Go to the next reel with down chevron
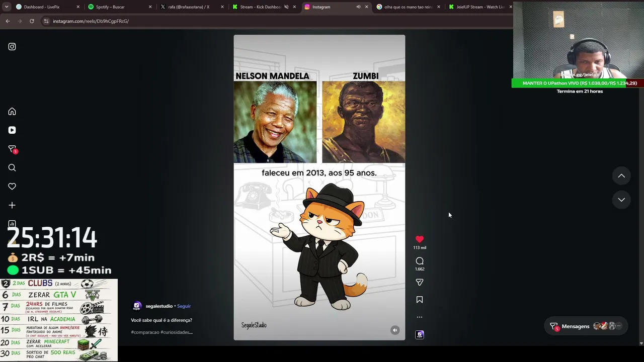The height and width of the screenshot is (362, 644). 621,200
